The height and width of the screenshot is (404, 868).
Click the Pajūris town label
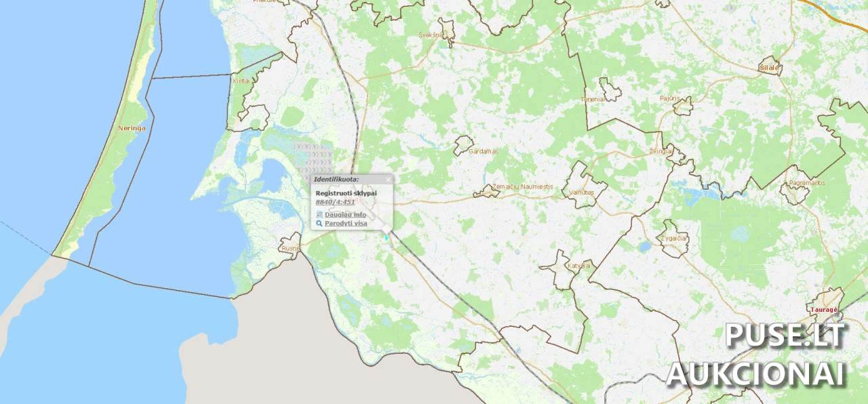tap(669, 98)
